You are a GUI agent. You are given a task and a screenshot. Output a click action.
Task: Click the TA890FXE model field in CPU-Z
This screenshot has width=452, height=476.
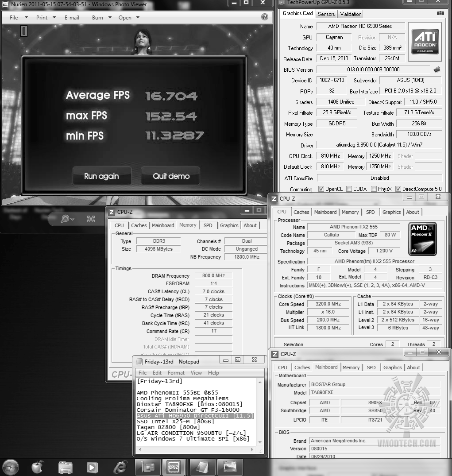375,392
